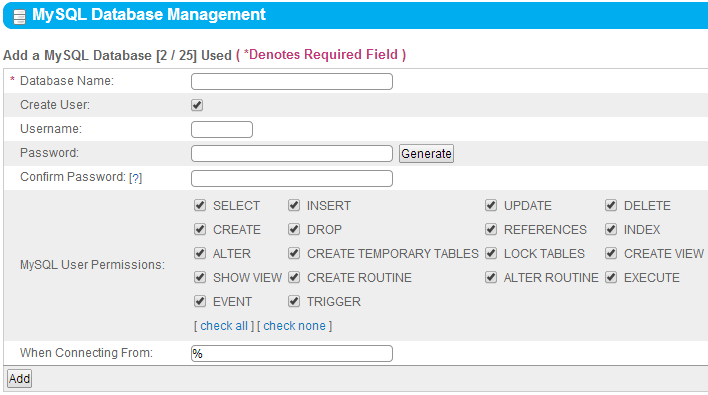Click the 'Create User:' label
Viewport: 708px width, 395px height.
tap(55, 105)
